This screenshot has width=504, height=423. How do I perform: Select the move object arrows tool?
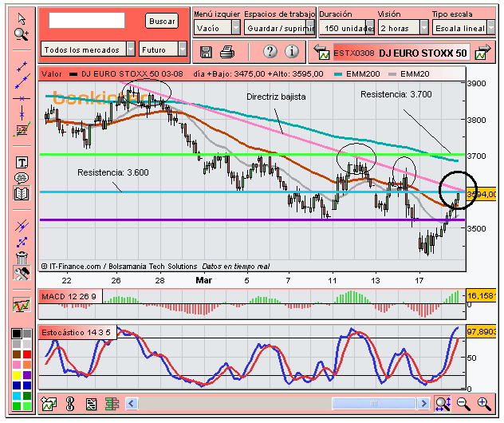[x=22, y=242]
